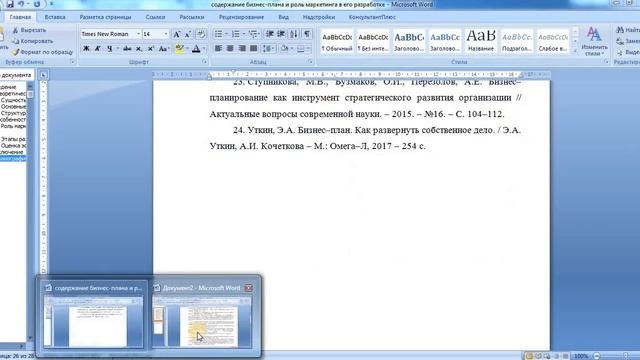Select the Подзаголовок style

(517, 42)
